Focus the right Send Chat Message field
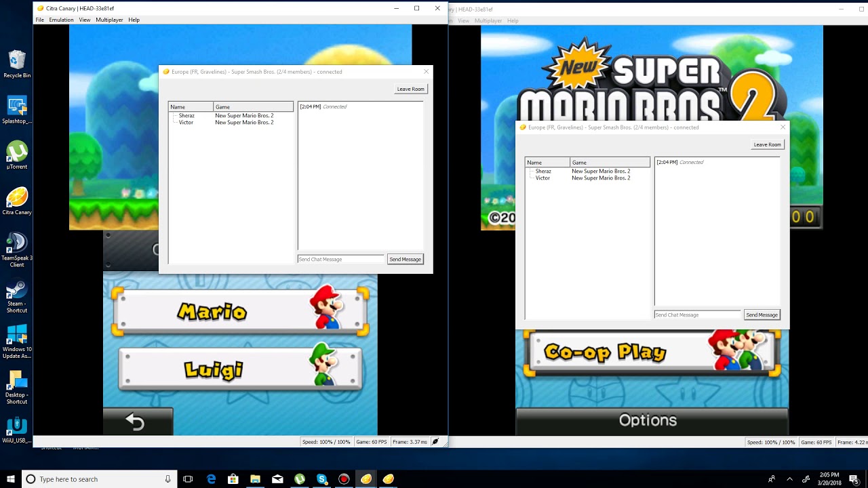 pos(698,314)
